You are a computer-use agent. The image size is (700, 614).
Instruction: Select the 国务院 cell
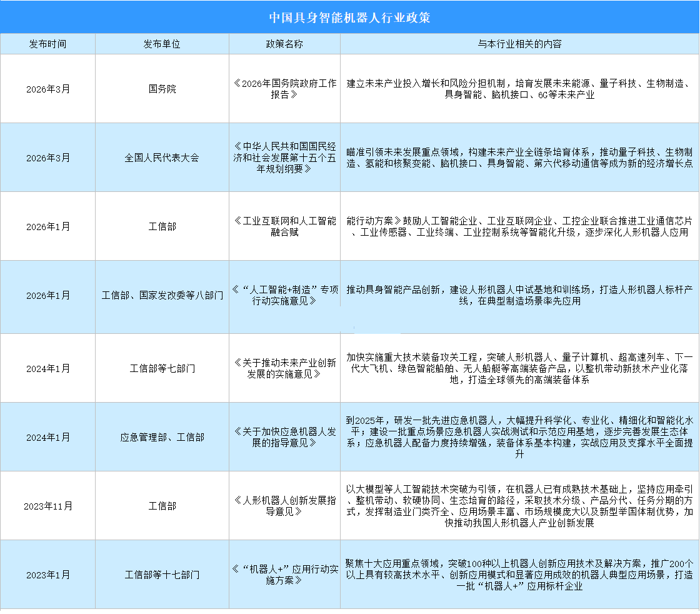(x=162, y=89)
